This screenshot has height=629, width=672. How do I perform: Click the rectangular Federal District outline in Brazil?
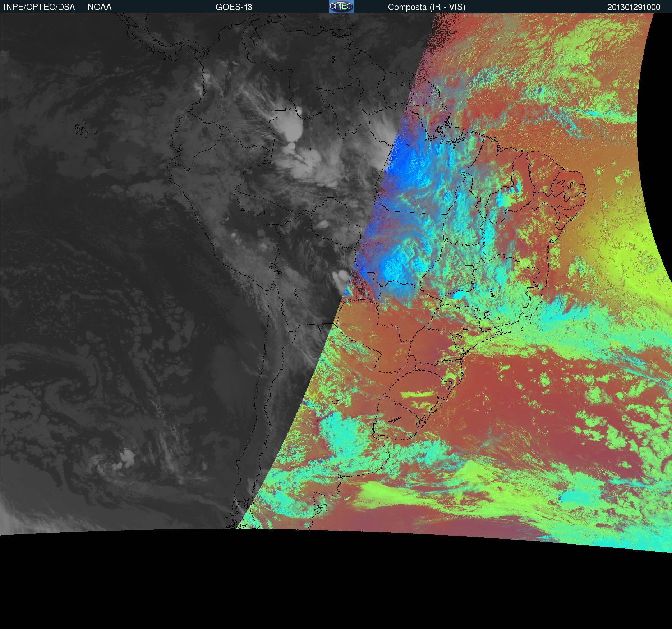point(469,267)
